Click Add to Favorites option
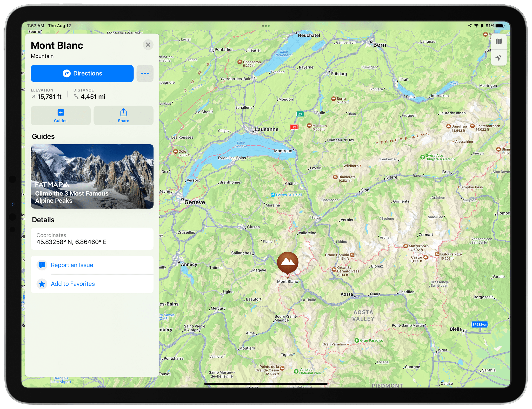Screen dimensions: 532x409 (73, 283)
